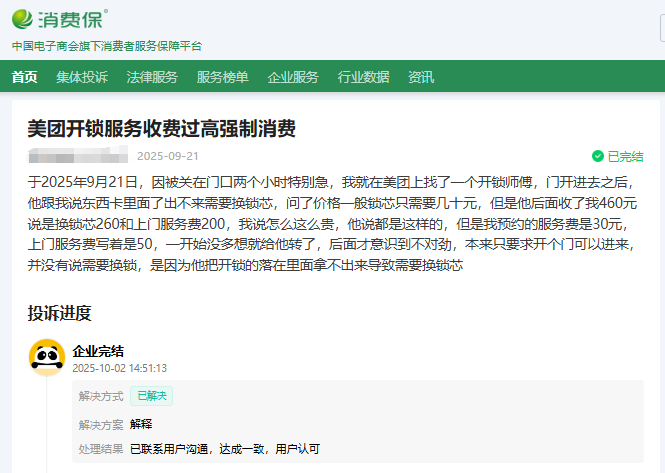
Task: Open the 法律服务 menu item
Action: [x=152, y=77]
